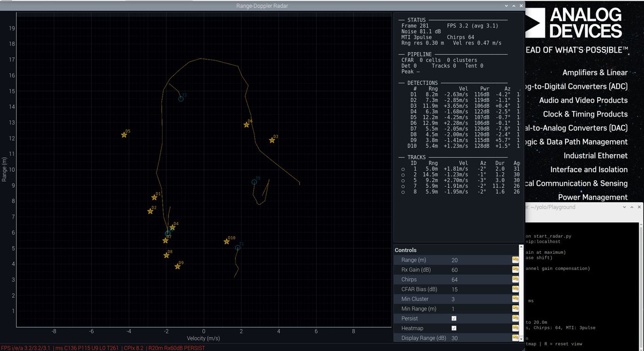Select detection star D10 on the plot
Screen dimensions: 644x351
(226, 242)
